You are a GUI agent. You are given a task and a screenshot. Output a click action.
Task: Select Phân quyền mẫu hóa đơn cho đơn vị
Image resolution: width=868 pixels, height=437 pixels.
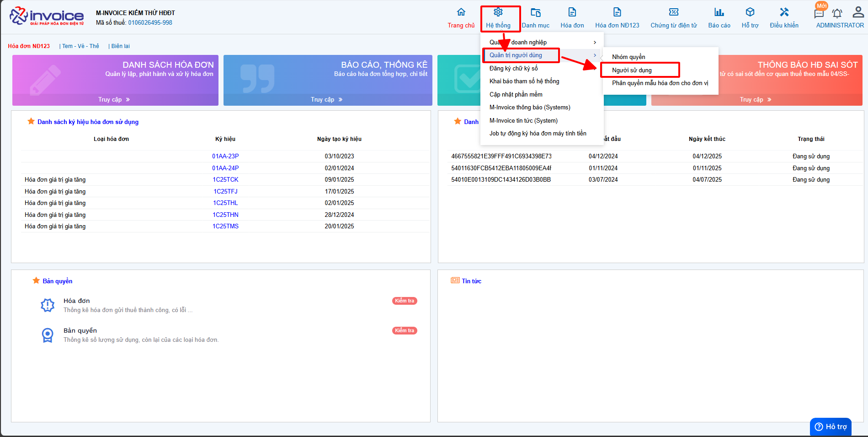click(660, 83)
